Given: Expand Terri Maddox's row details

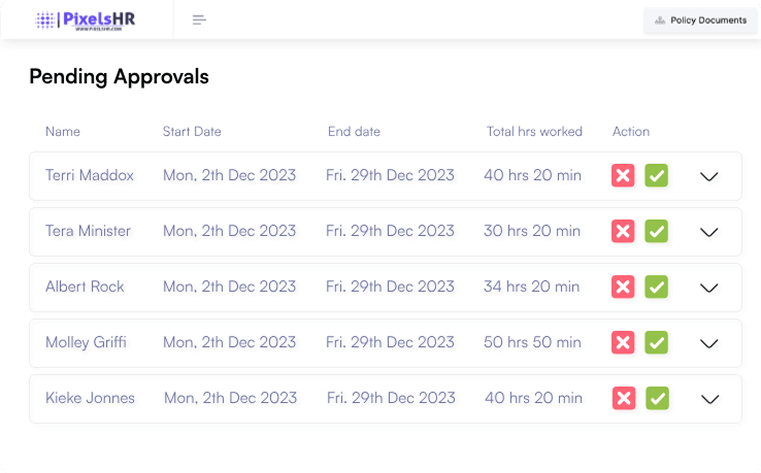Looking at the screenshot, I should click(x=709, y=177).
